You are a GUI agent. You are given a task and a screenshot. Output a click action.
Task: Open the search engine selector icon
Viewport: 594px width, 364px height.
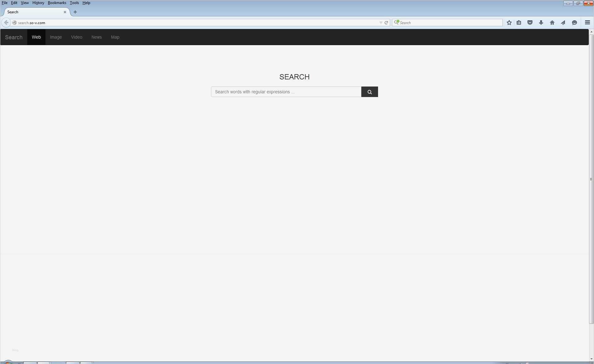click(396, 22)
